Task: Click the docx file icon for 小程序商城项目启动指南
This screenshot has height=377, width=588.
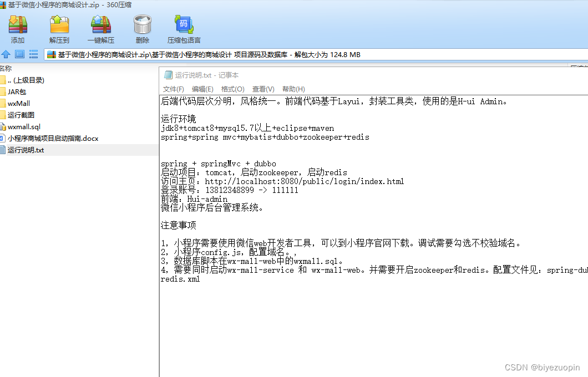Action: 3,138
